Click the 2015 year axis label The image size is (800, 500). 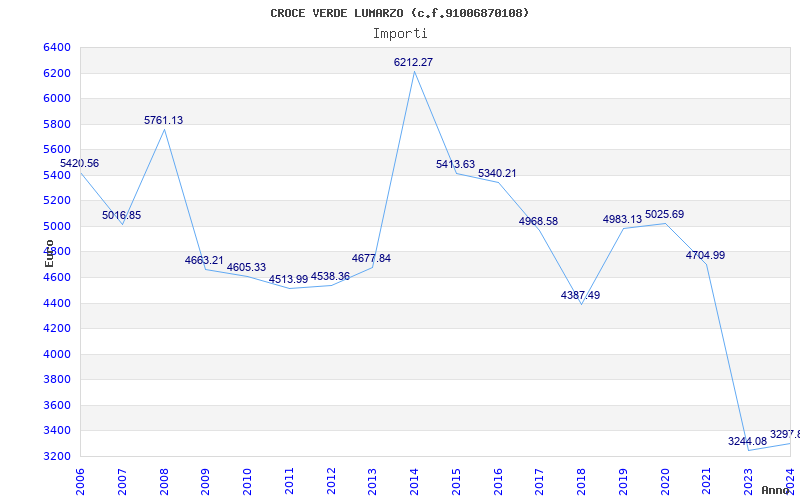(456, 482)
